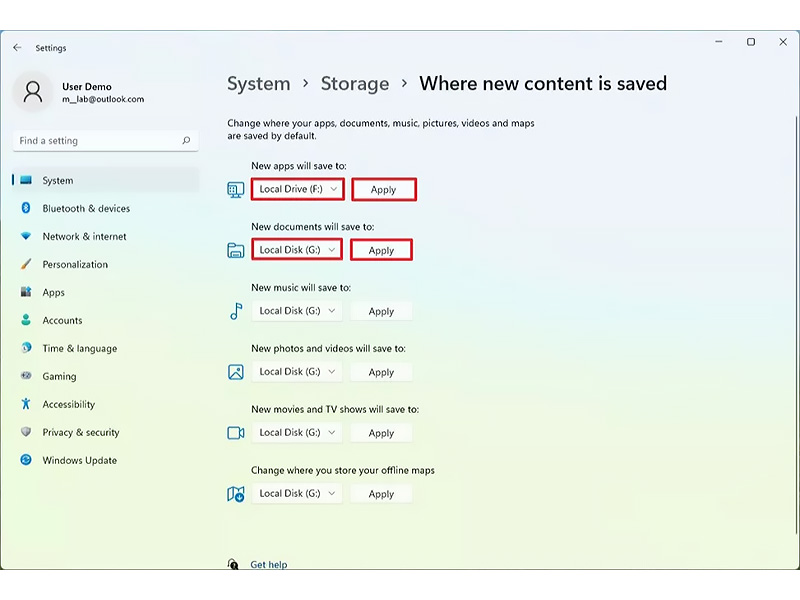
Task: Open Personalization settings
Action: pyautogui.click(x=106, y=264)
